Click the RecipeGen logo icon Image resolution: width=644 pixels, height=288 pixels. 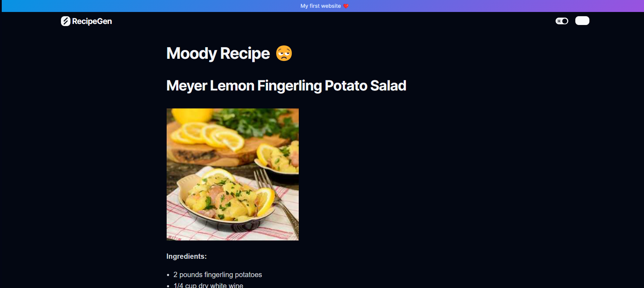(66, 21)
